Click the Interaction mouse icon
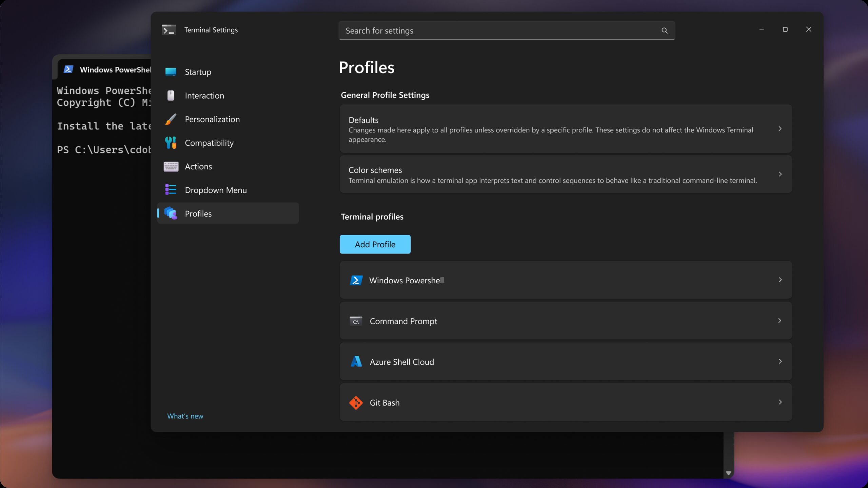The height and width of the screenshot is (488, 868). tap(171, 96)
